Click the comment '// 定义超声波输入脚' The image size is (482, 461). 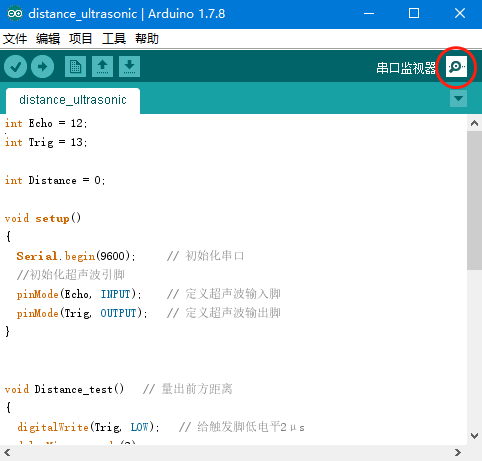point(224,294)
